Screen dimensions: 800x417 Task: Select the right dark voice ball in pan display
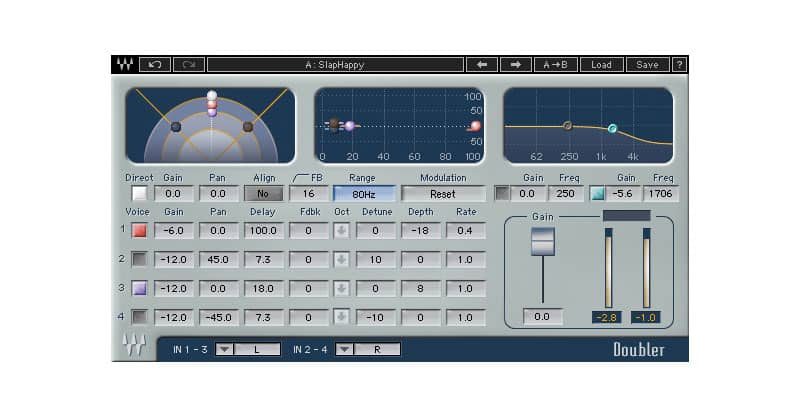pos(248,127)
